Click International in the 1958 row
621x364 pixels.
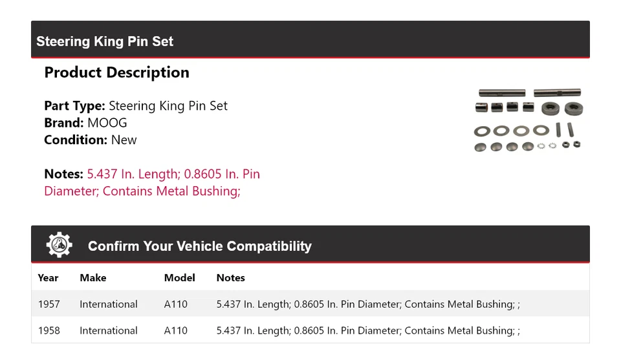coord(109,330)
